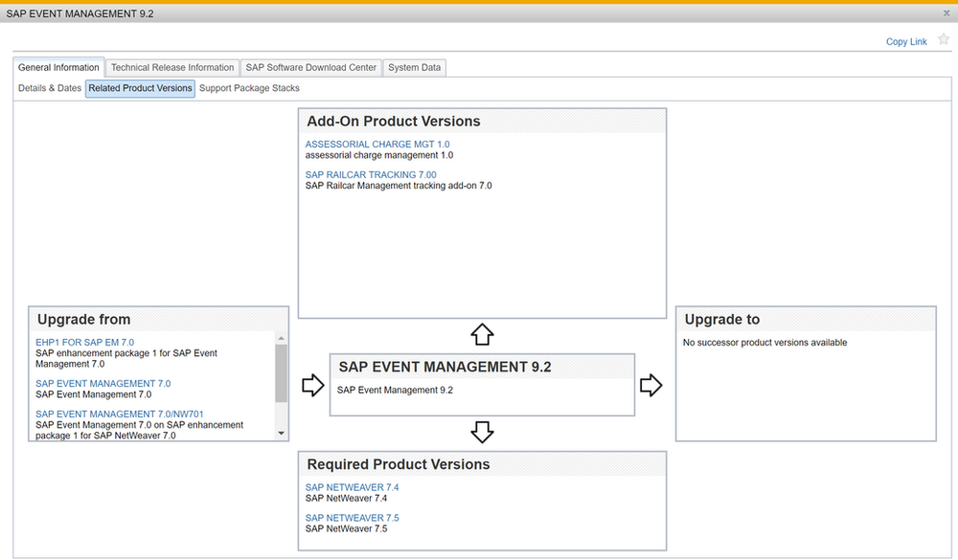958x560 pixels.
Task: Click the Upgrade from scrollbar thumb
Action: tap(281, 372)
